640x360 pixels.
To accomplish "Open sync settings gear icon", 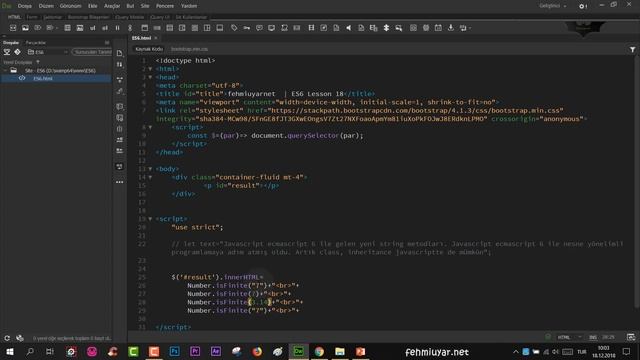I will click(x=583, y=6).
